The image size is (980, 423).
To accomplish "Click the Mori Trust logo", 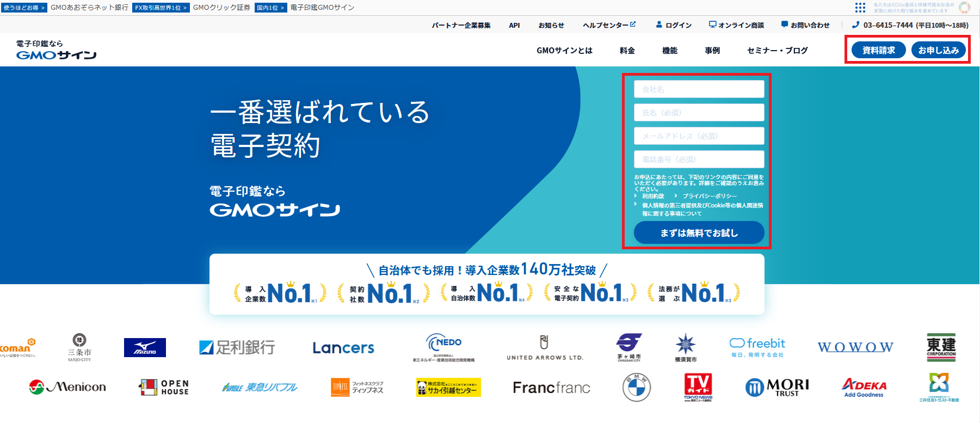I will (x=777, y=388).
